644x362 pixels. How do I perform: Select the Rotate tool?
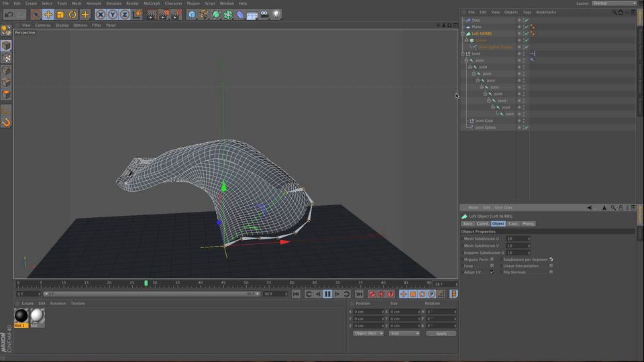(72, 15)
